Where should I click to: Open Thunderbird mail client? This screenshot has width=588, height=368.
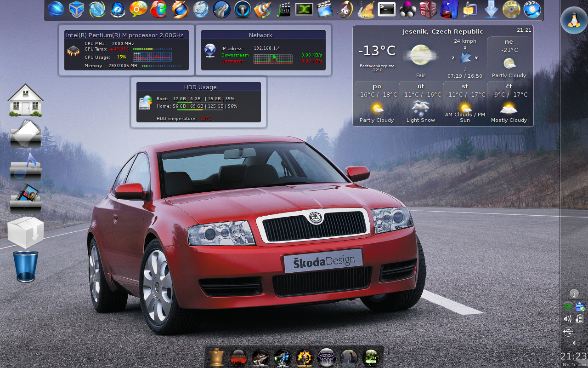pos(201,9)
